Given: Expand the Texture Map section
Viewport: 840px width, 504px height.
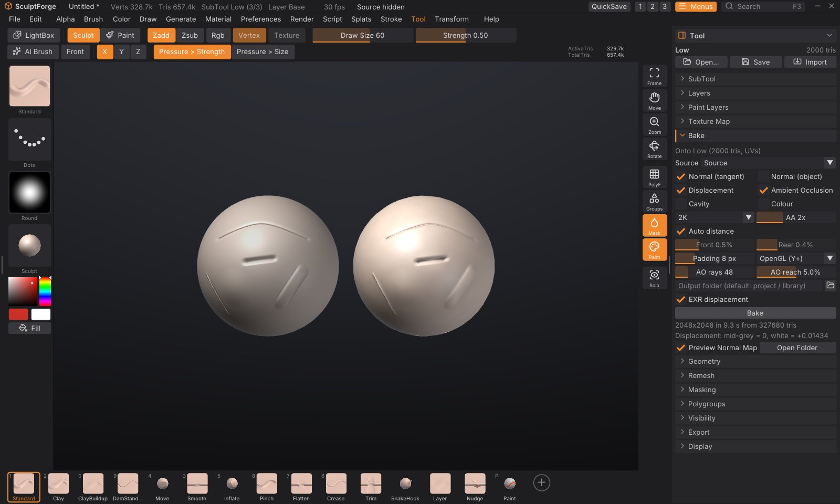Looking at the screenshot, I should click(755, 121).
